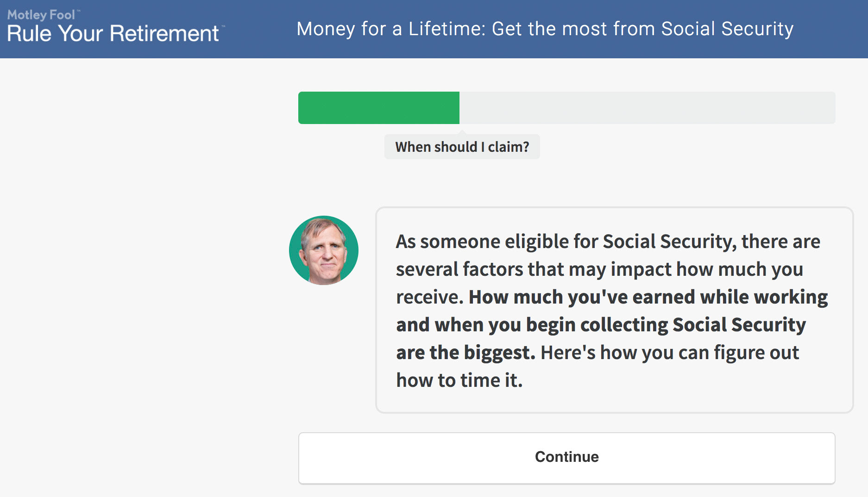Click the line "several factors that may impact"
868x497 pixels.
[533, 269]
